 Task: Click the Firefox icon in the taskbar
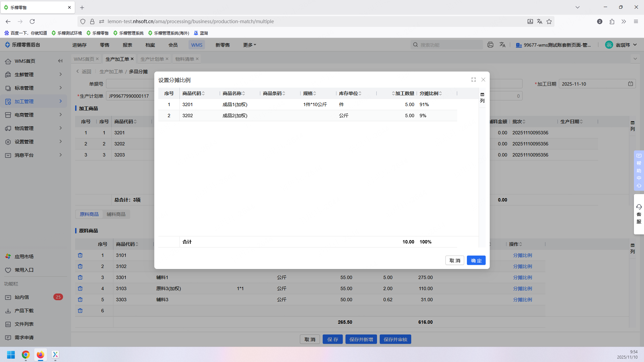pyautogui.click(x=40, y=355)
